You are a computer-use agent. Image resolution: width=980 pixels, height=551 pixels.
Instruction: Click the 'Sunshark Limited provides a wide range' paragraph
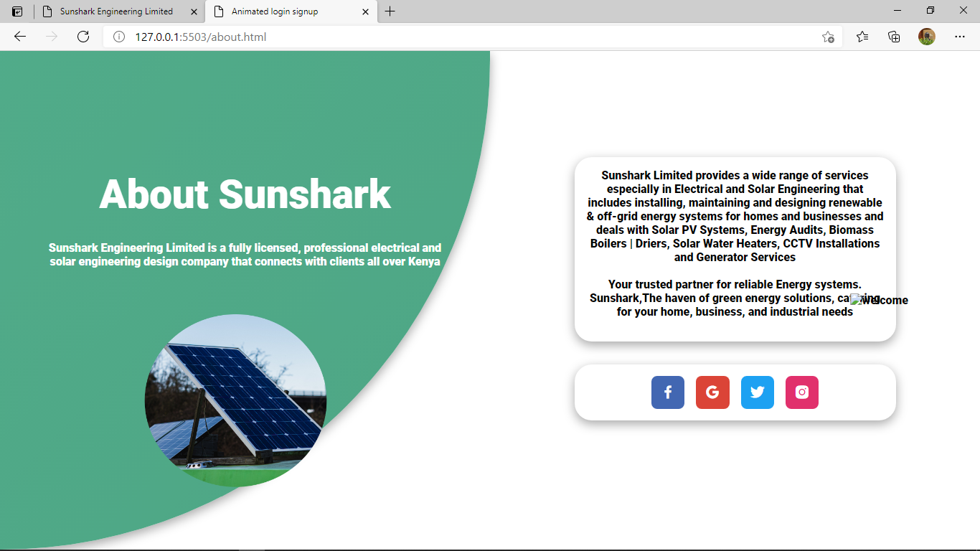click(735, 216)
